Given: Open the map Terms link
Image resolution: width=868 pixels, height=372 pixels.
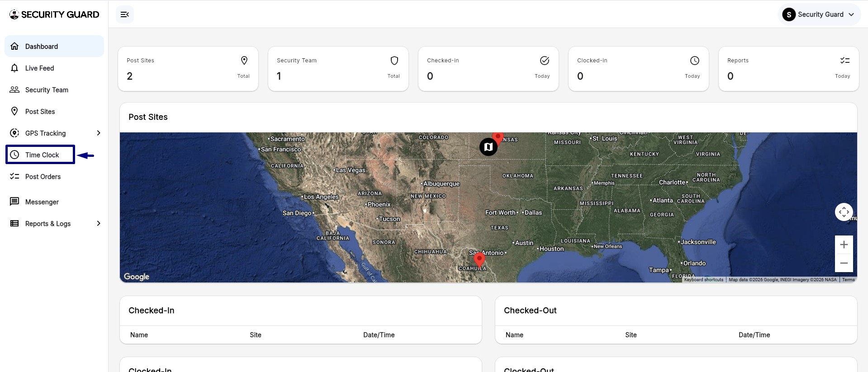Looking at the screenshot, I should 849,280.
